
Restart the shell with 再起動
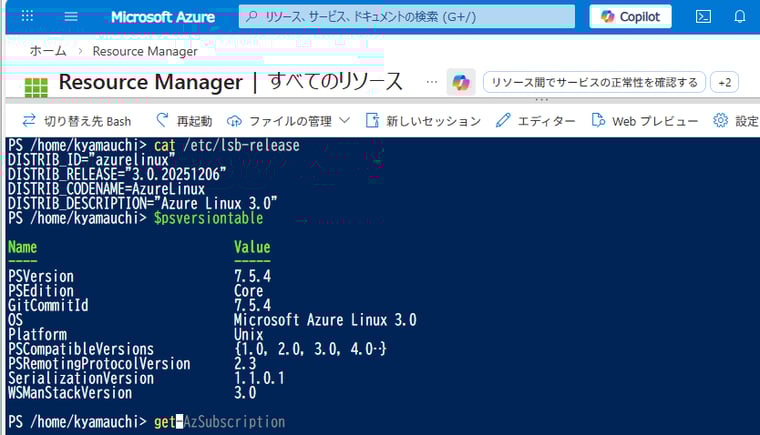click(x=184, y=121)
